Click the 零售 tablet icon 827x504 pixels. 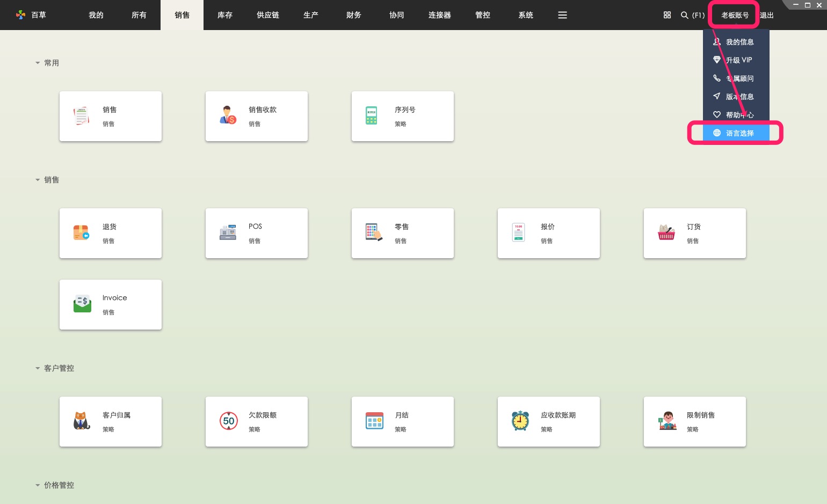click(374, 232)
